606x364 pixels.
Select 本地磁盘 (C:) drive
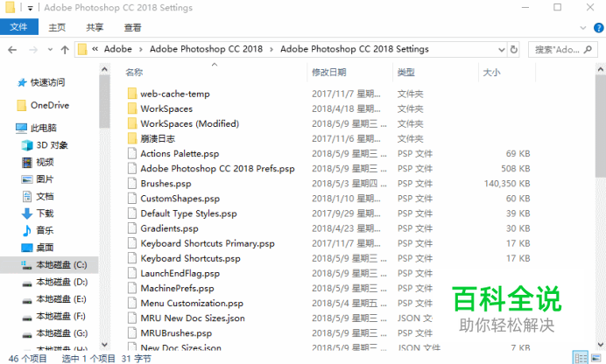[x=61, y=265]
